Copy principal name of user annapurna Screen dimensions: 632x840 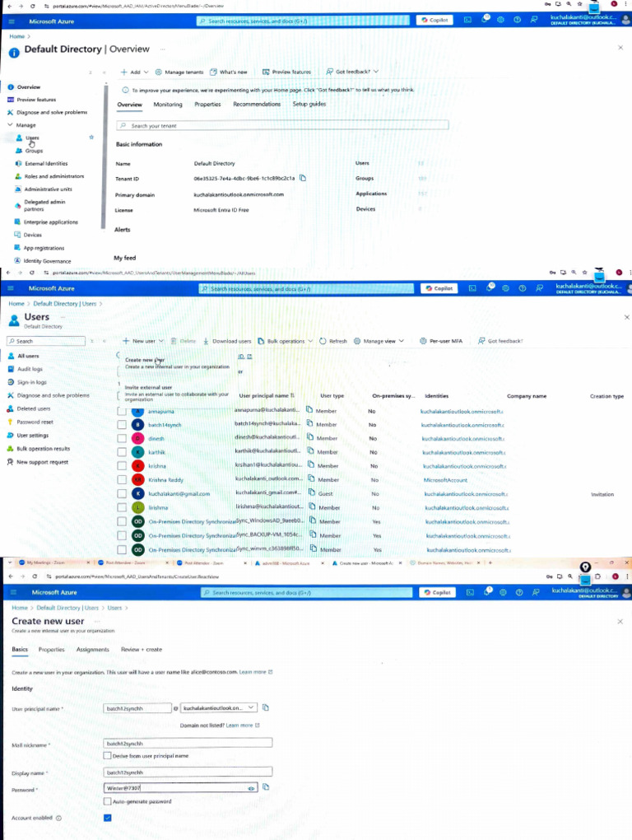[309, 410]
